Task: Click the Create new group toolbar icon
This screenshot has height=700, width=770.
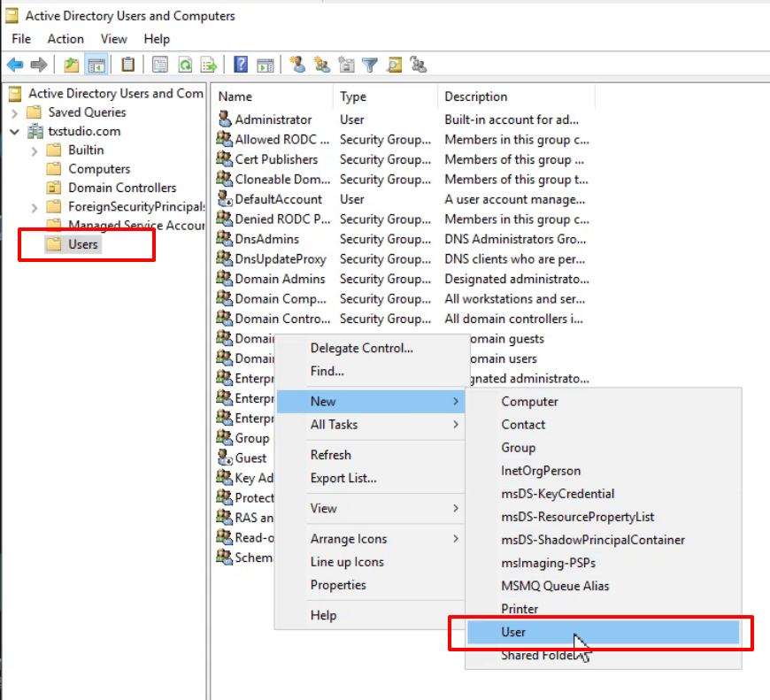Action: 322,65
